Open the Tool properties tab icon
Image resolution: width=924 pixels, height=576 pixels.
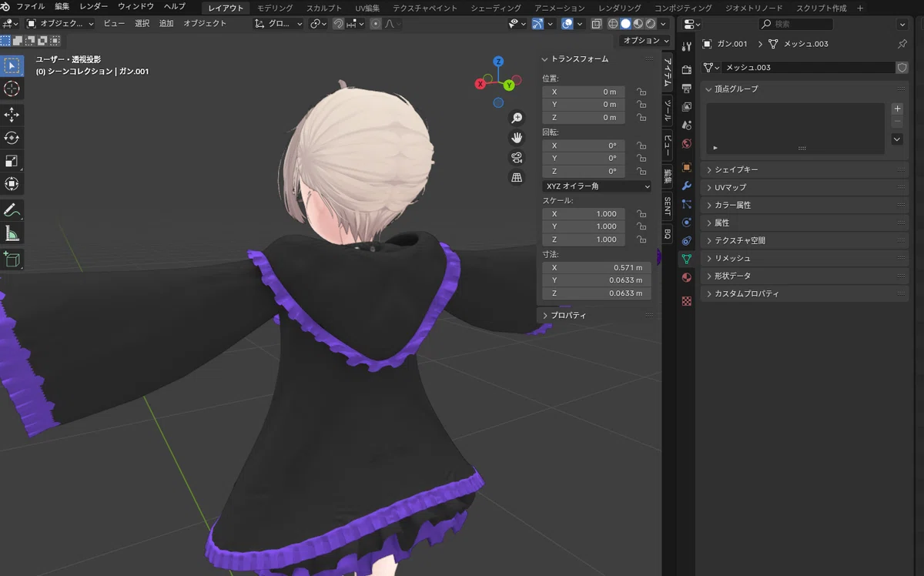click(687, 47)
